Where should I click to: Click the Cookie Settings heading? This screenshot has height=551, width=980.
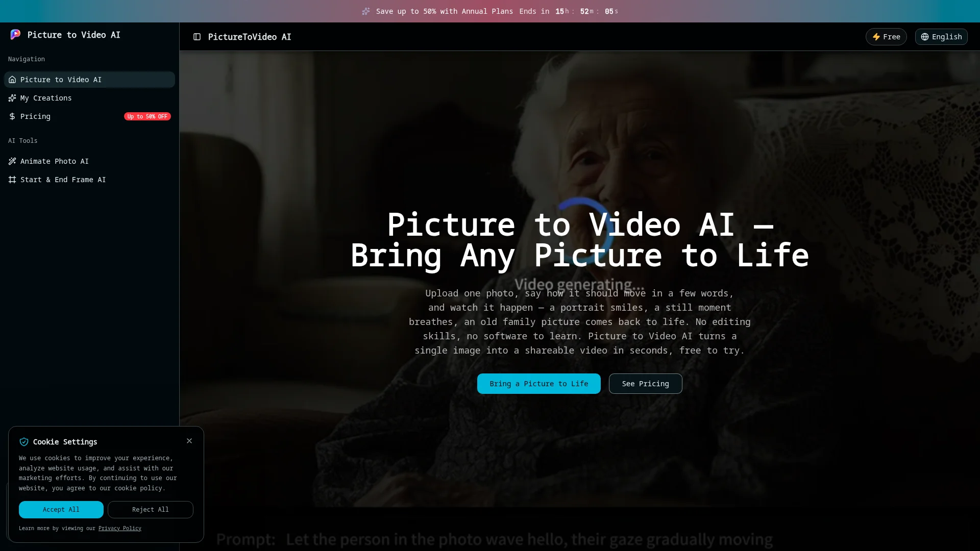(65, 442)
